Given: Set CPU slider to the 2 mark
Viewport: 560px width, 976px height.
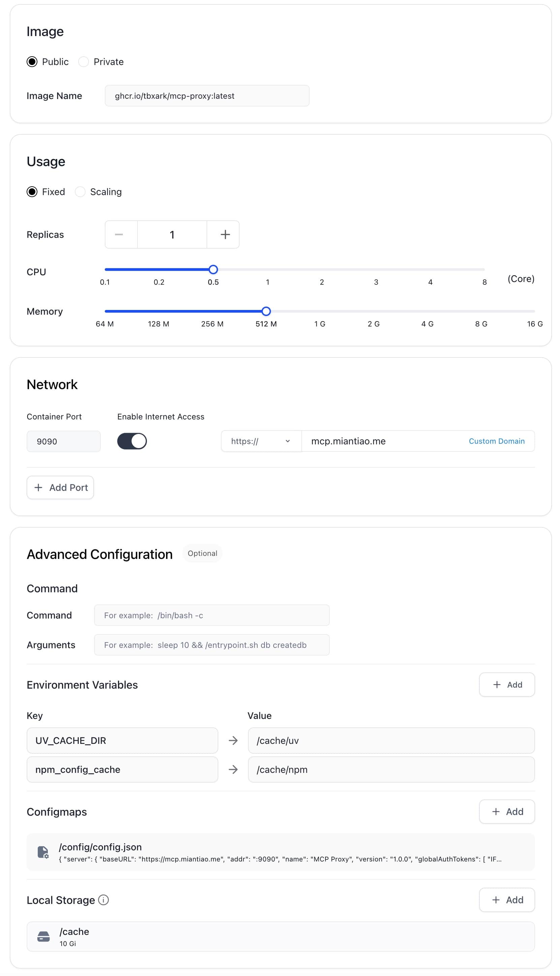Looking at the screenshot, I should (x=322, y=270).
